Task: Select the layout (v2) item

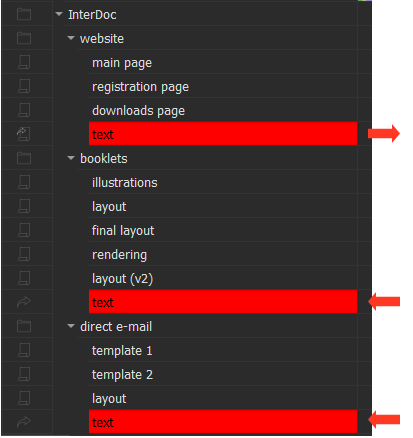Action: pos(223,278)
